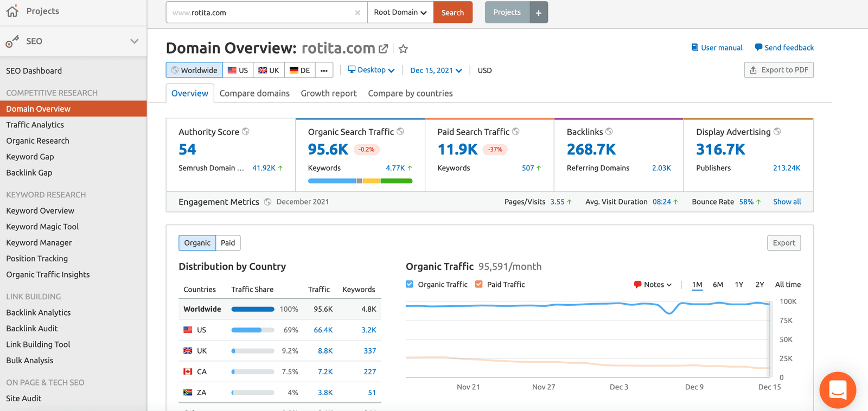Click the organic keywords distribution color bar
The height and width of the screenshot is (411, 868).
pos(360,181)
